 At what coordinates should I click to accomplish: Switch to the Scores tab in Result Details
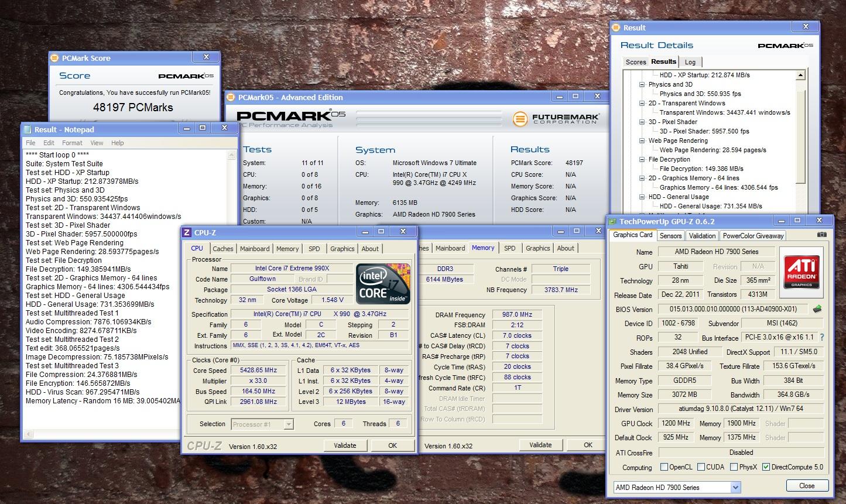[636, 62]
